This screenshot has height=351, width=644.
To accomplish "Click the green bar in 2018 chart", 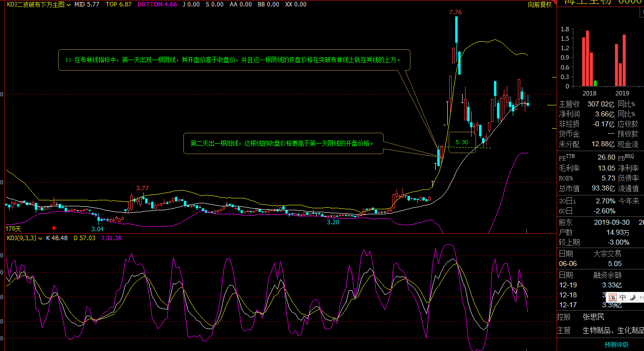I will (x=596, y=83).
